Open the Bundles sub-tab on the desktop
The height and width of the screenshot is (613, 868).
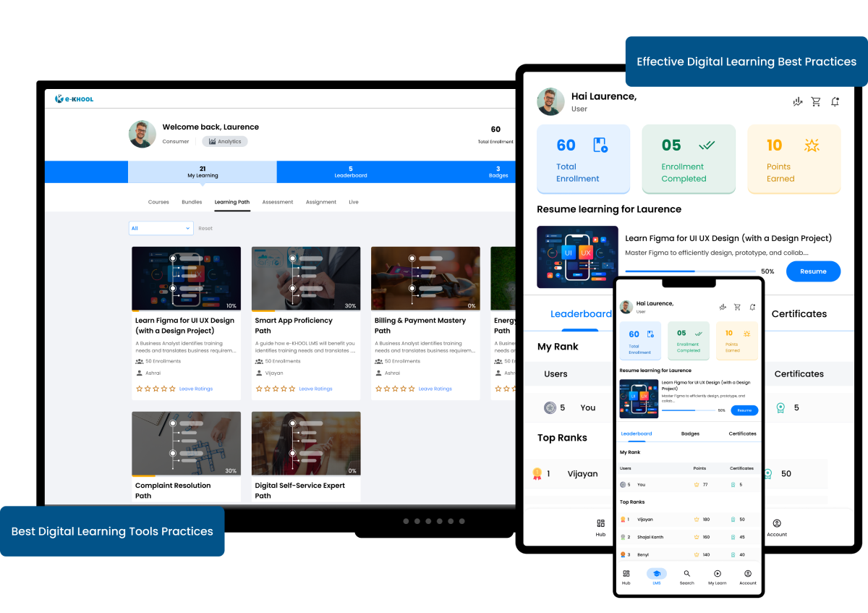coord(192,202)
